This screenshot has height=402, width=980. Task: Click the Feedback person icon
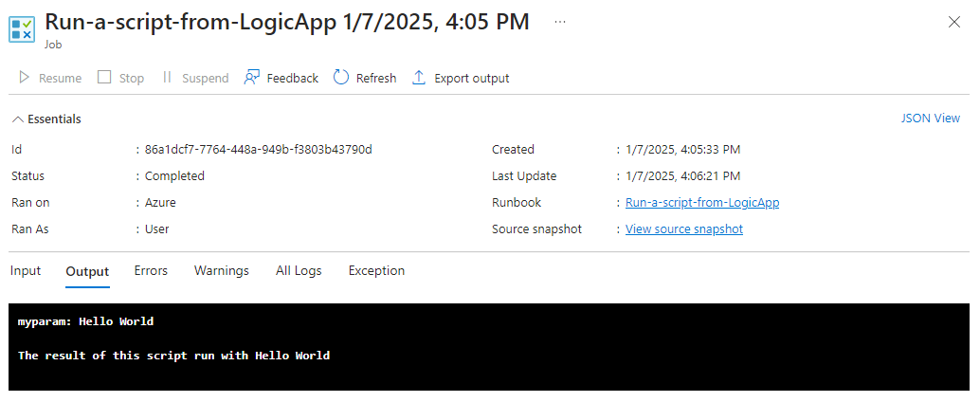[252, 78]
